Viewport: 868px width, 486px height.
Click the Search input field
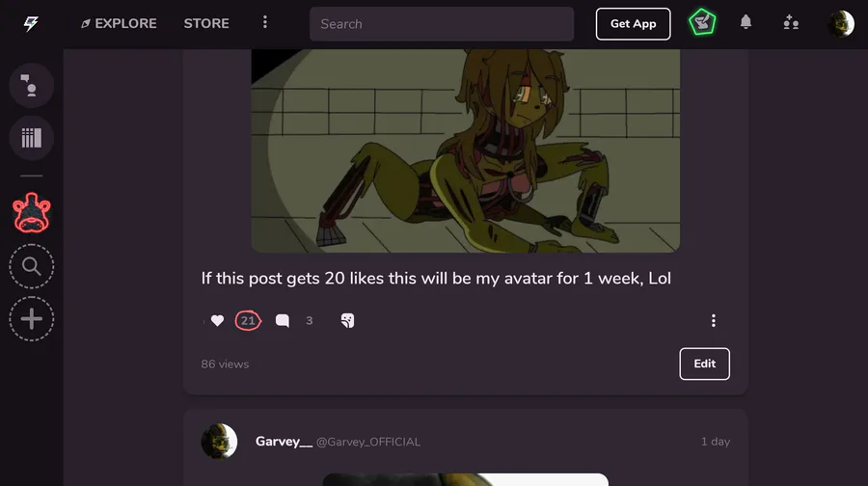(x=441, y=24)
